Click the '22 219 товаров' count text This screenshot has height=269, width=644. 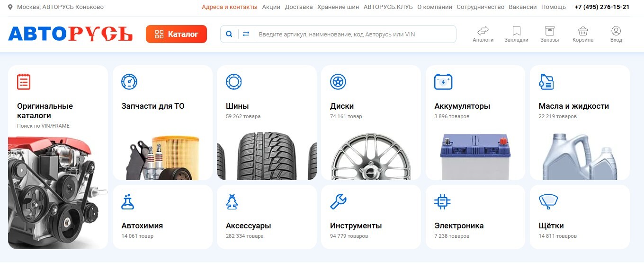558,116
